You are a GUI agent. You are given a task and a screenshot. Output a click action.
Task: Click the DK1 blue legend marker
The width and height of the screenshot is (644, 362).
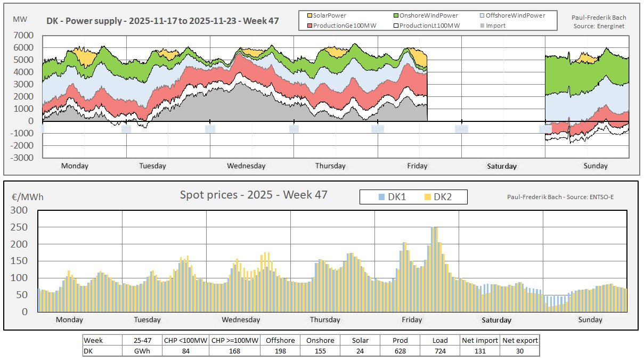tap(380, 197)
